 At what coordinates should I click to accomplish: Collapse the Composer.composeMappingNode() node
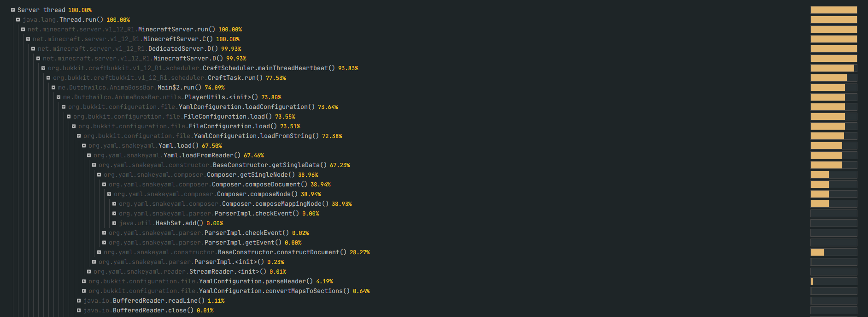point(114,203)
